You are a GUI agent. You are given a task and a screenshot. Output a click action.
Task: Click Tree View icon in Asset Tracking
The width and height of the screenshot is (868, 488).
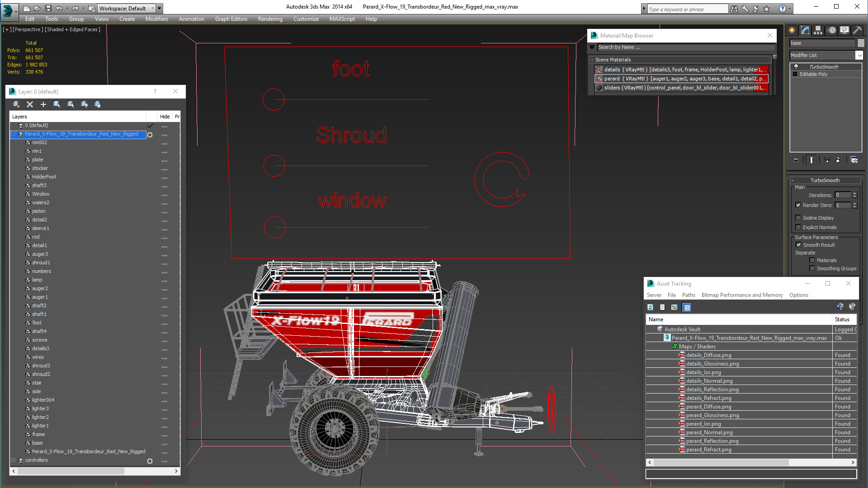coord(675,307)
